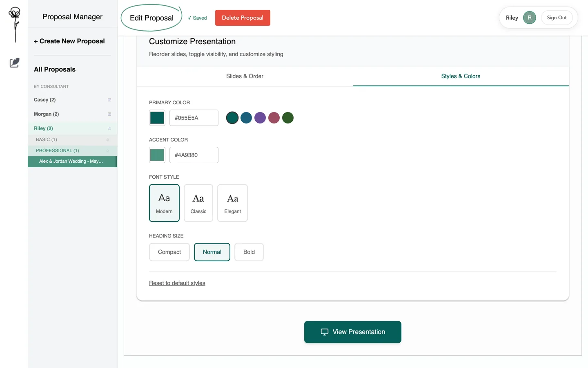This screenshot has height=368, width=588.
Task: Sign out of the account
Action: point(557,18)
